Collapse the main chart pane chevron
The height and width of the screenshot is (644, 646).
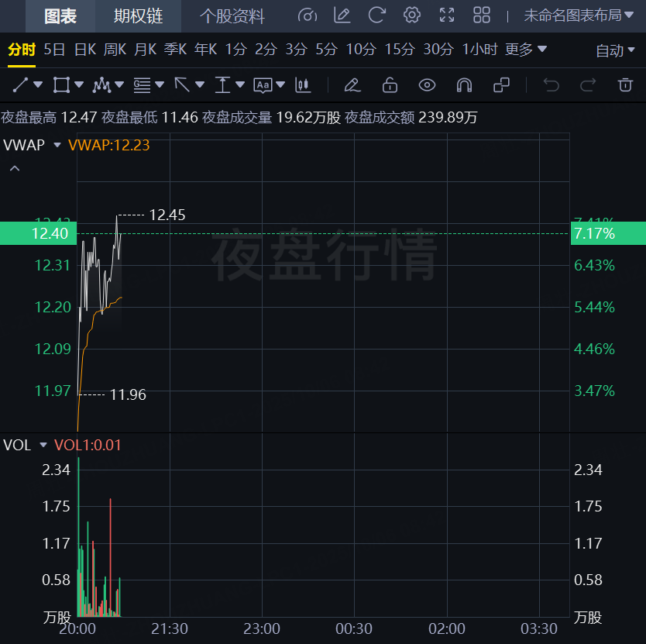(x=15, y=168)
